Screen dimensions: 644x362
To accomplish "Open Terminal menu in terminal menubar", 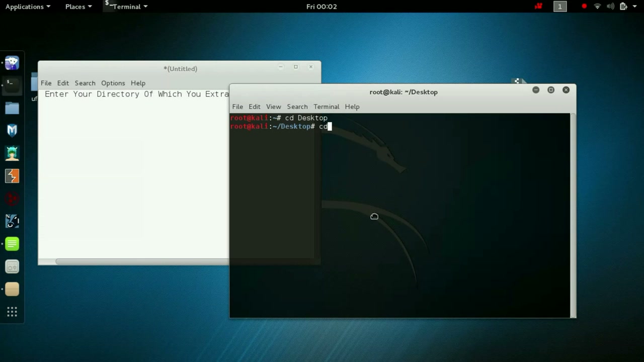I will point(327,107).
